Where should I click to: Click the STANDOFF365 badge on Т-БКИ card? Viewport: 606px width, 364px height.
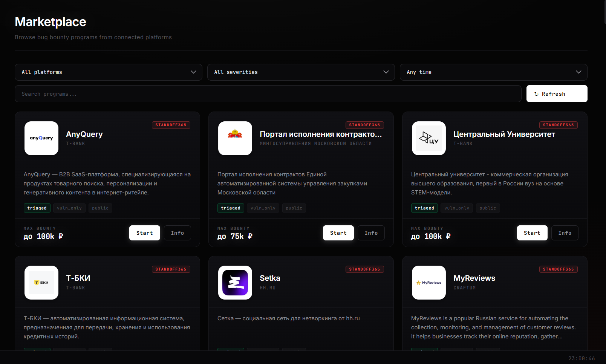171,269
